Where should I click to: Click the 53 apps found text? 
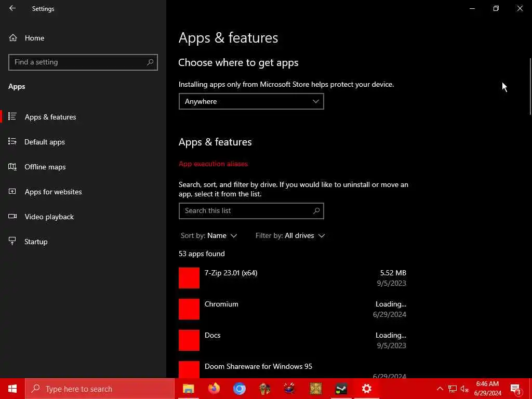pos(202,254)
